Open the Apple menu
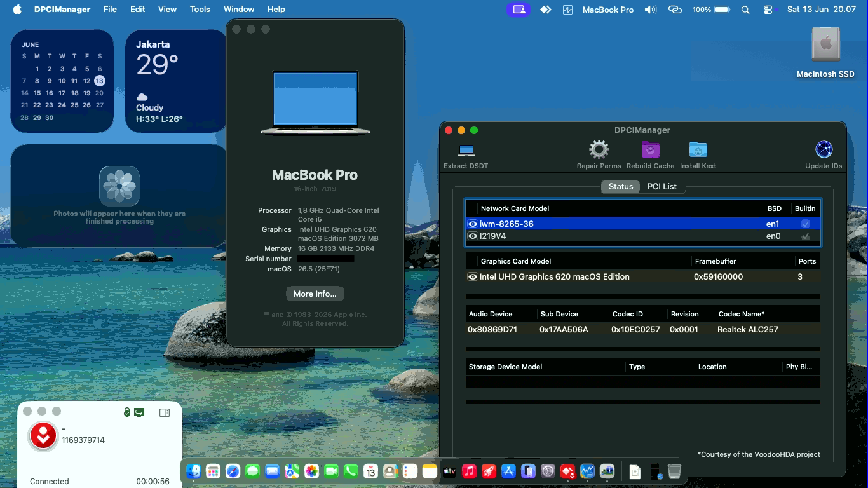Viewport: 868px width, 488px height. (x=17, y=10)
